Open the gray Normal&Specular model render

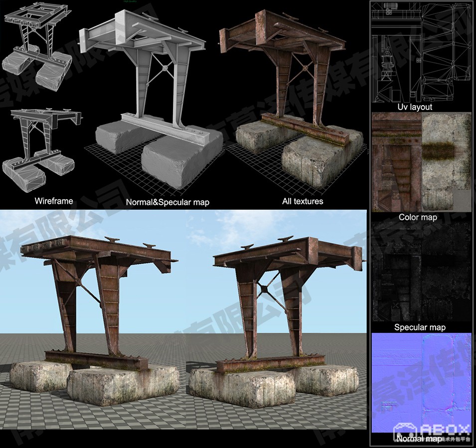tap(152, 104)
